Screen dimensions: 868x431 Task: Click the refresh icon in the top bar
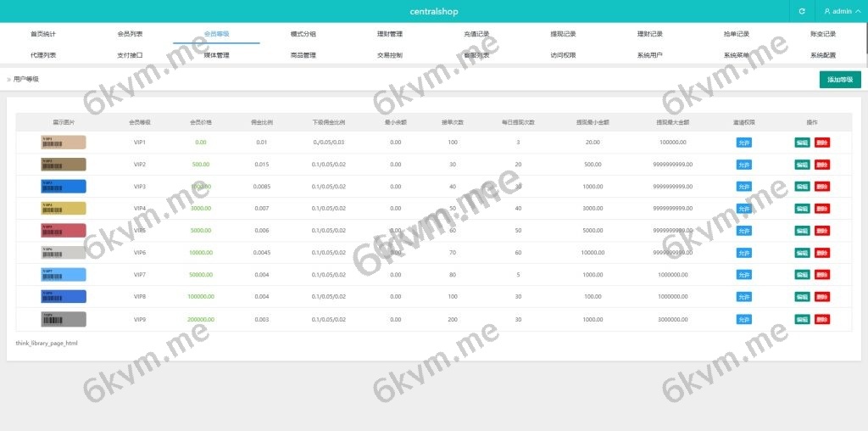pyautogui.click(x=802, y=11)
